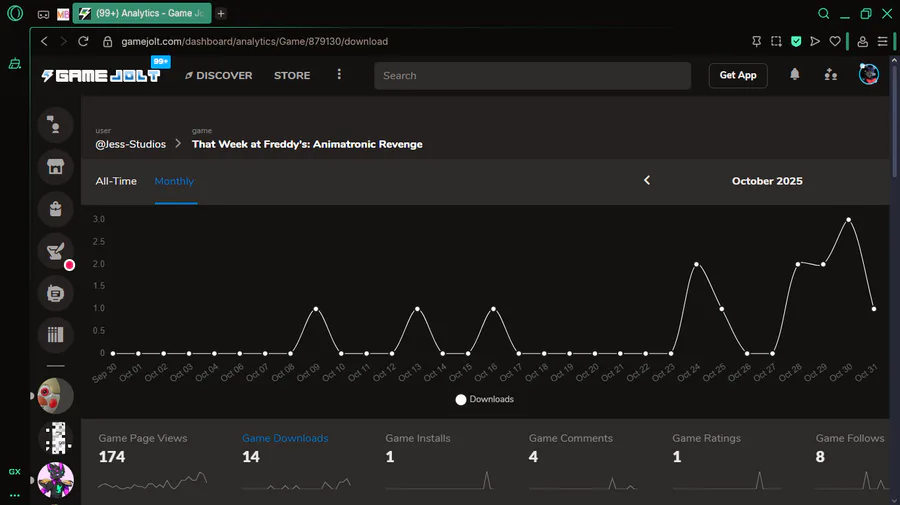Viewport: 900px width, 505px height.
Task: Open the friend requests icon
Action: point(830,75)
